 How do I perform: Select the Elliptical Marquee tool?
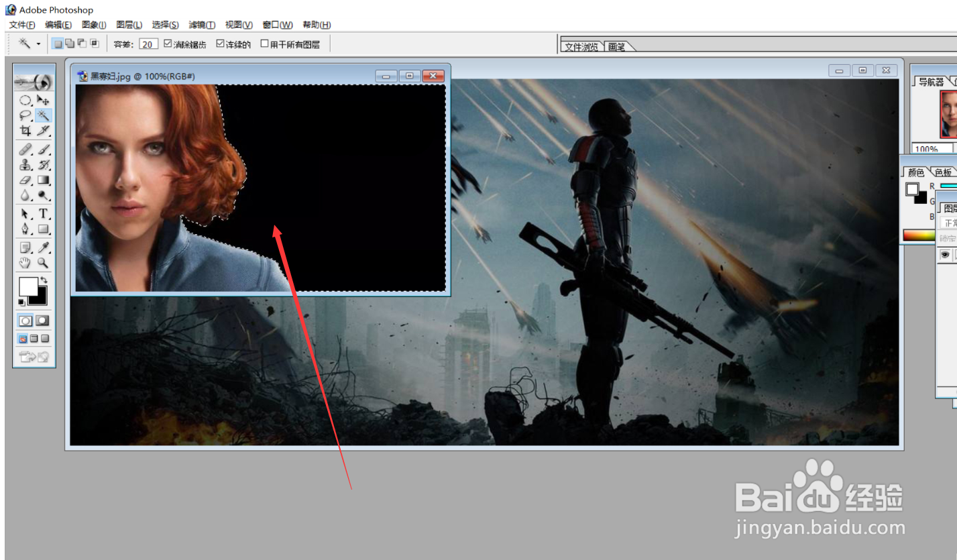[x=25, y=101]
